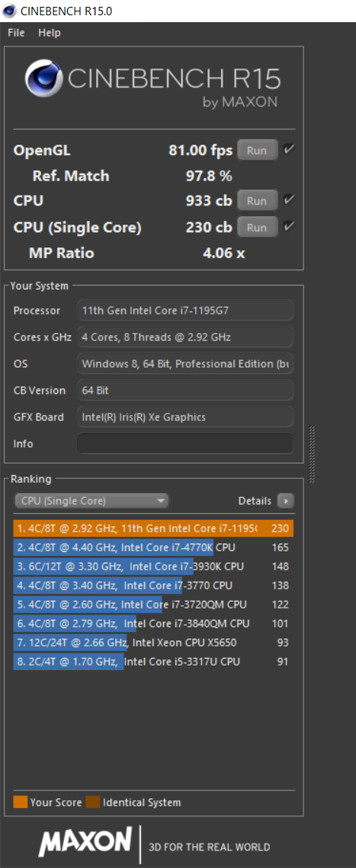
Task: Select the Core i7-4770K ranking row
Action: [153, 547]
